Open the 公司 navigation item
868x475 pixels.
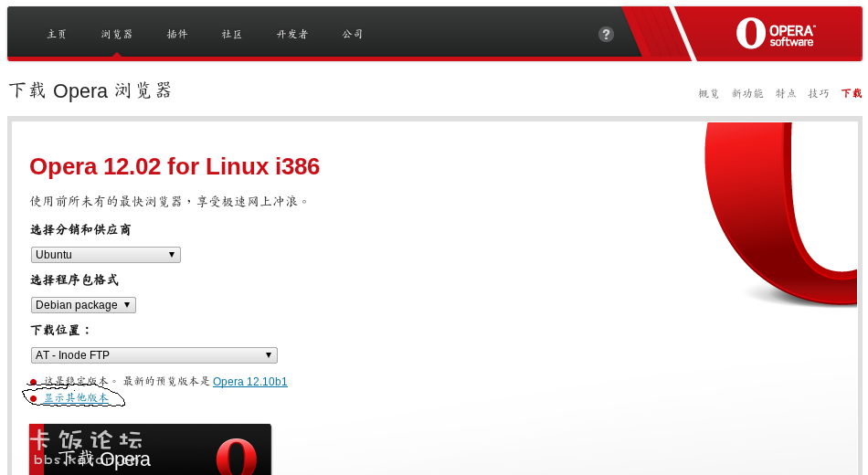click(x=352, y=35)
